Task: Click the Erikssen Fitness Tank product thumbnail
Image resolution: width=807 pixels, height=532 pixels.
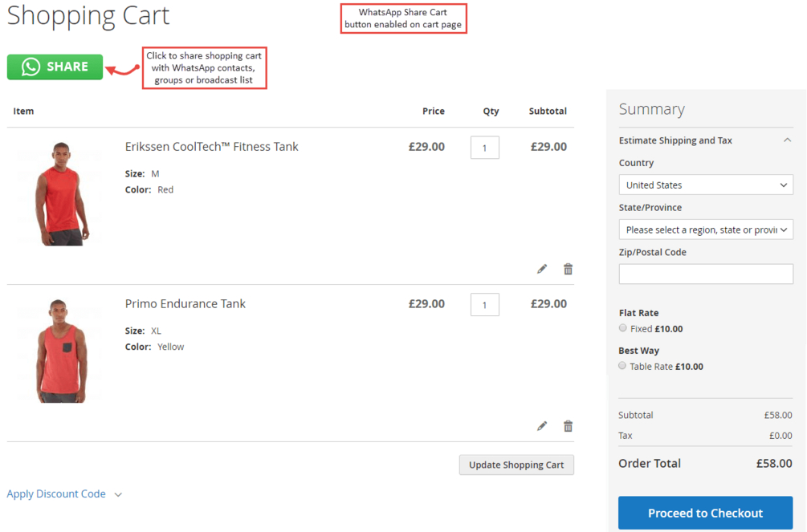Action: point(61,193)
